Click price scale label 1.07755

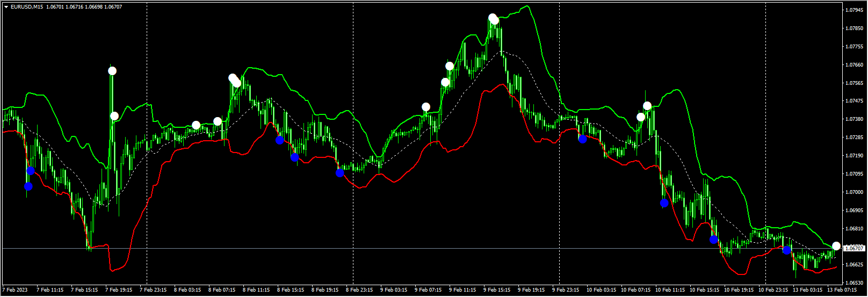pyautogui.click(x=853, y=47)
